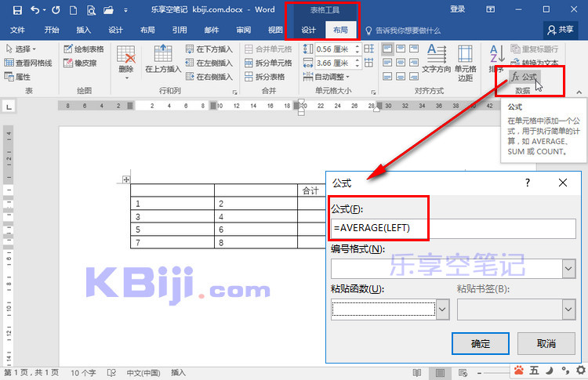Click the 取消 Cancel button
The width and height of the screenshot is (588, 380).
546,343
